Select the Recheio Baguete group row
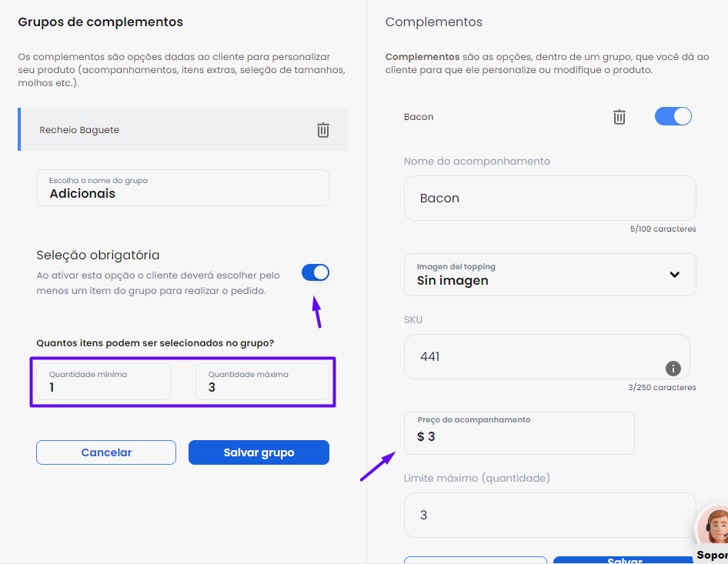Screen dimensions: 728x564 (x=182, y=129)
